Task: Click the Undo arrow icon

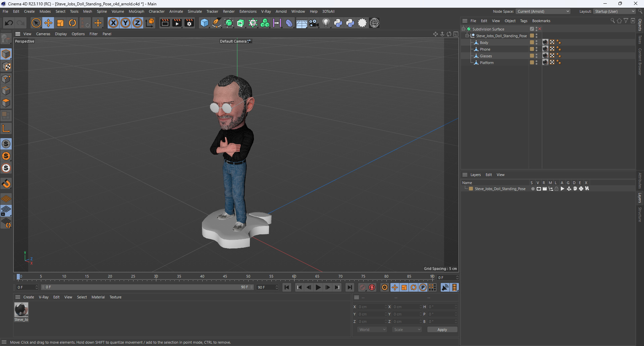Action: [9, 23]
